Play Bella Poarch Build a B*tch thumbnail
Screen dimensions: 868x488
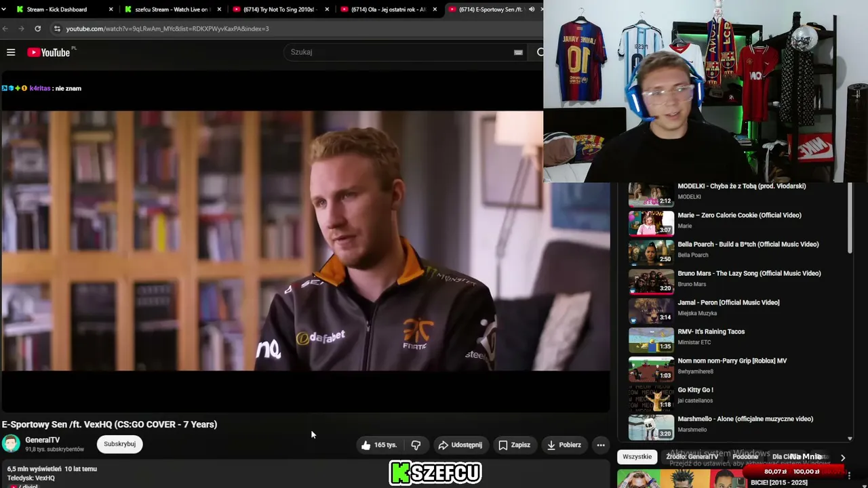(651, 252)
